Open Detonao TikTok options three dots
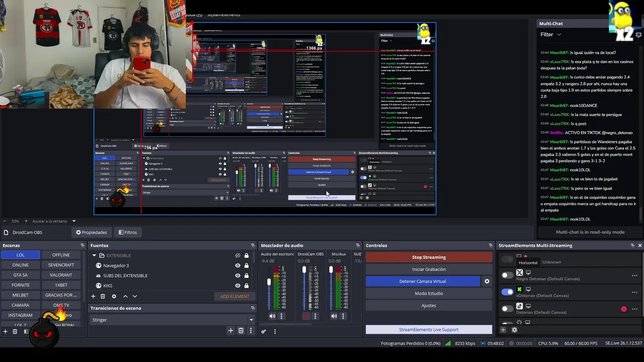 (x=634, y=309)
